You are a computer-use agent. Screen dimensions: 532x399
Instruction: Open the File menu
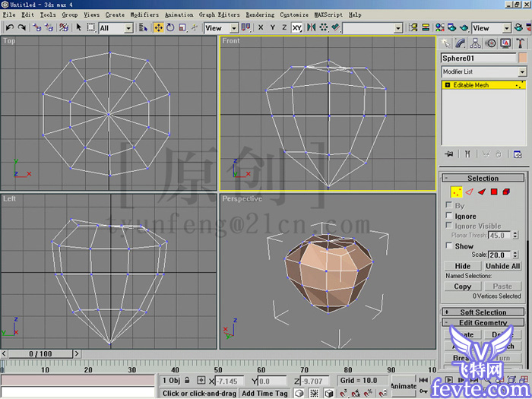(x=9, y=14)
